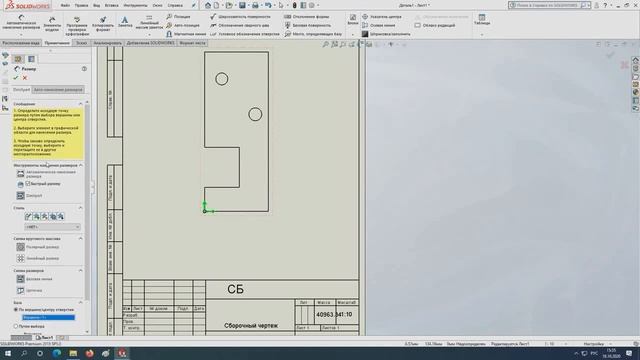Screen dimensions: 640x360
Task: Select the Centerline (Осевая линия) tool
Action: (x=378, y=25)
